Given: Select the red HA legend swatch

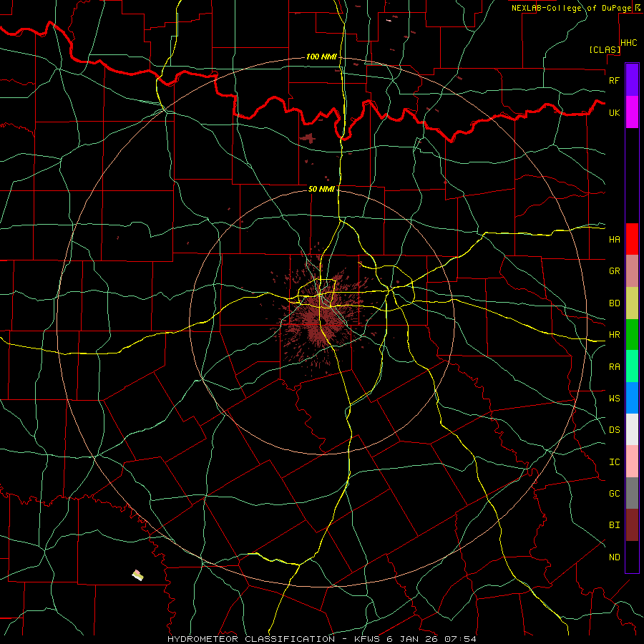Looking at the screenshot, I should (632, 239).
